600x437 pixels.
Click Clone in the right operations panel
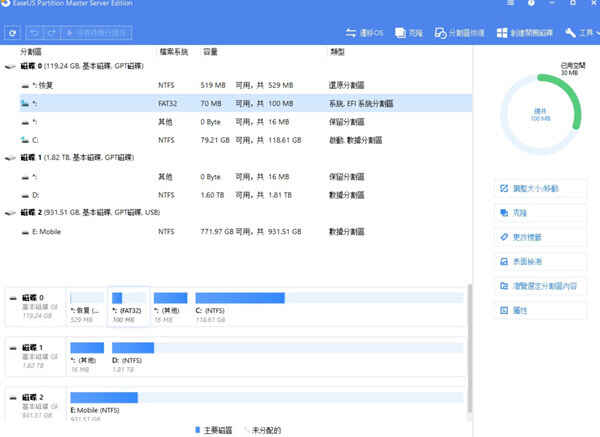pos(540,213)
